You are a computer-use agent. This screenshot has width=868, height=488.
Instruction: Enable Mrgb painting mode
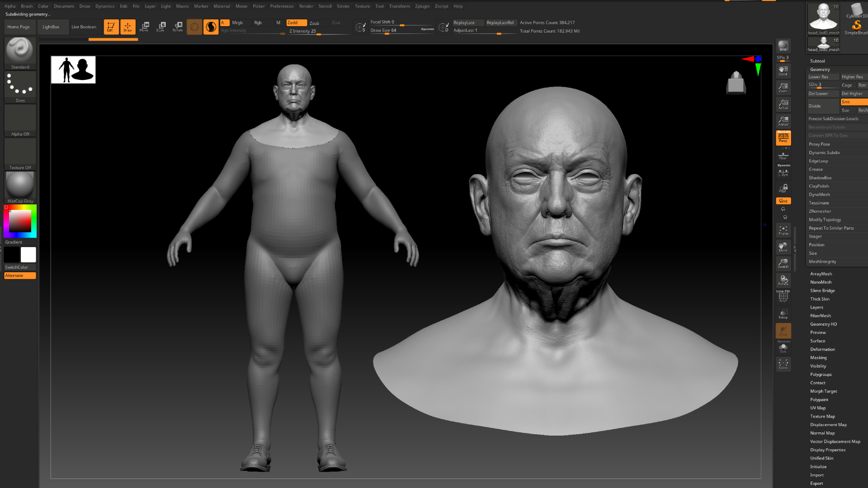coord(237,23)
